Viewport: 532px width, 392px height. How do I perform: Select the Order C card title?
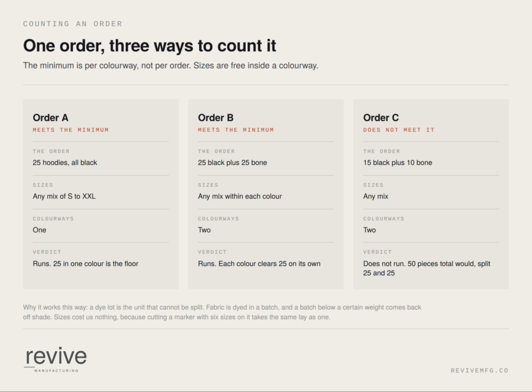(381, 118)
